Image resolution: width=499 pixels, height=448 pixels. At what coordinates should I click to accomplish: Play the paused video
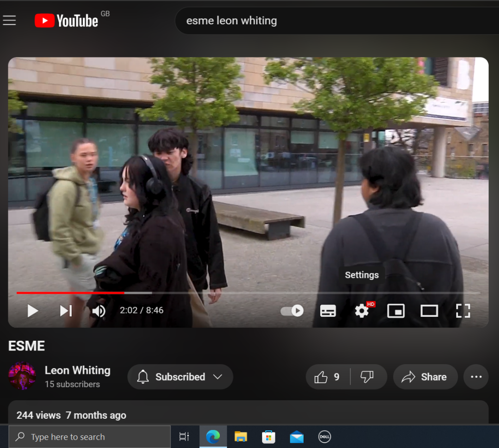[33, 311]
